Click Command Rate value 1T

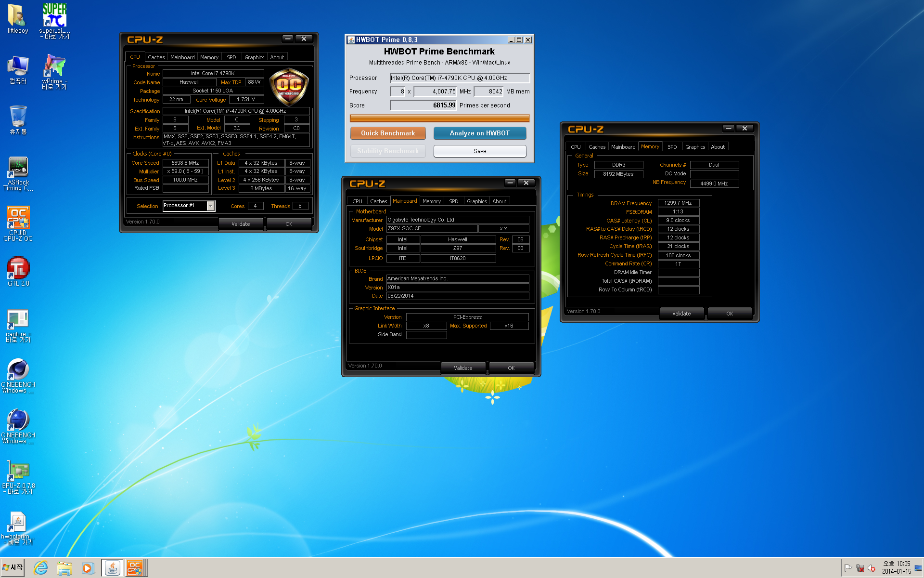click(678, 264)
